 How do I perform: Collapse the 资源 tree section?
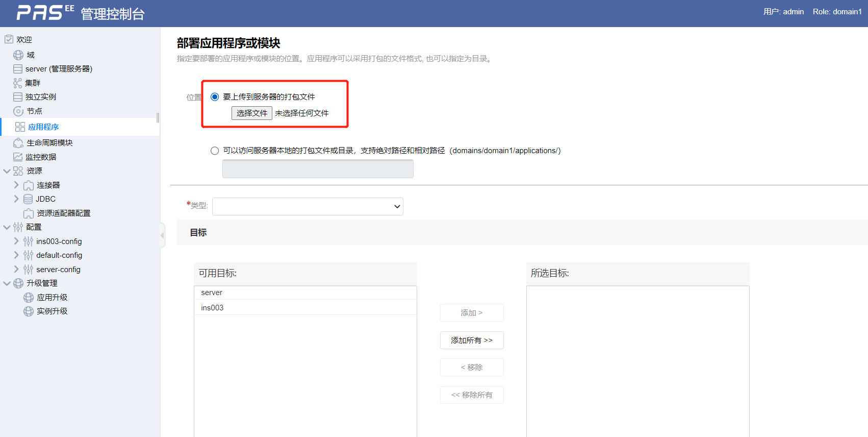pyautogui.click(x=7, y=171)
